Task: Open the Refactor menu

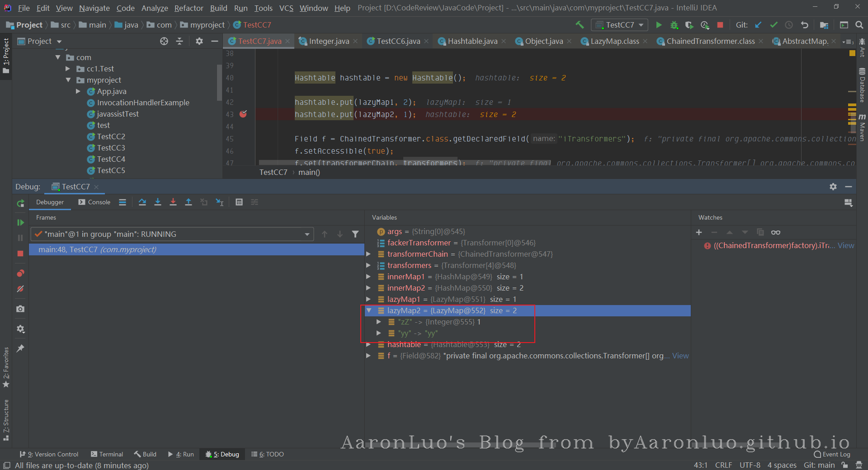Action: [x=189, y=8]
